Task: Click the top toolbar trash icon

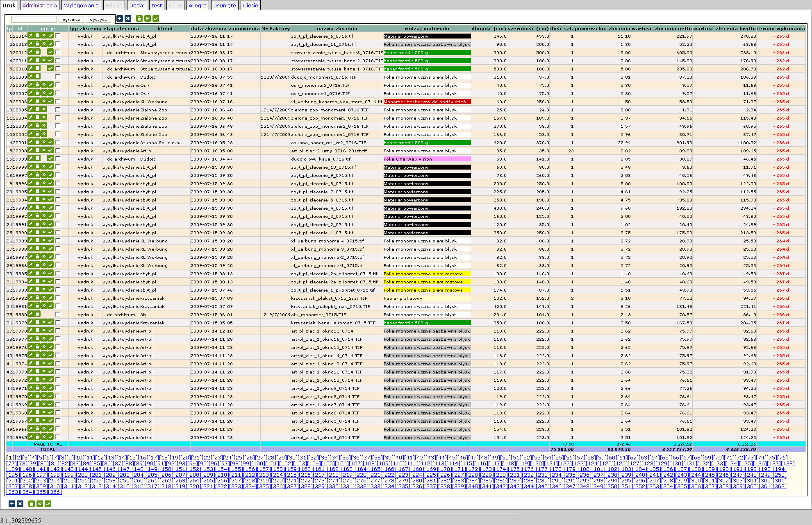Action: point(139,18)
